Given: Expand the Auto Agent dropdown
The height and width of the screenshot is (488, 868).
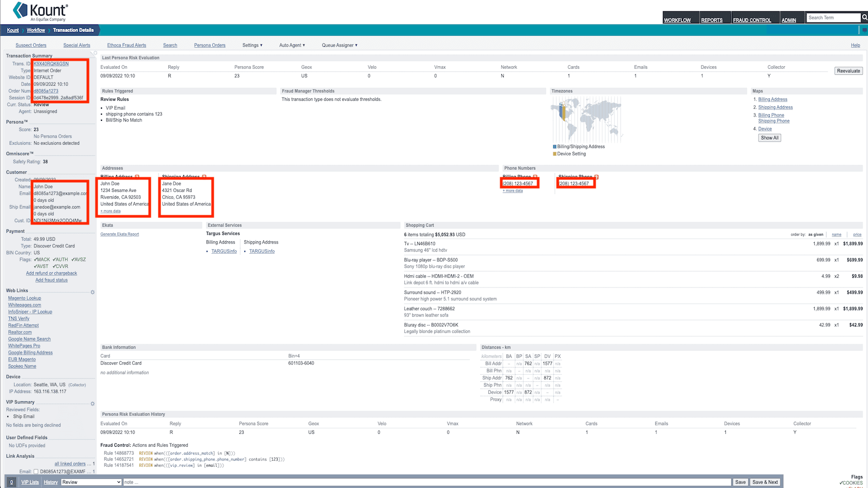Looking at the screenshot, I should click(292, 45).
